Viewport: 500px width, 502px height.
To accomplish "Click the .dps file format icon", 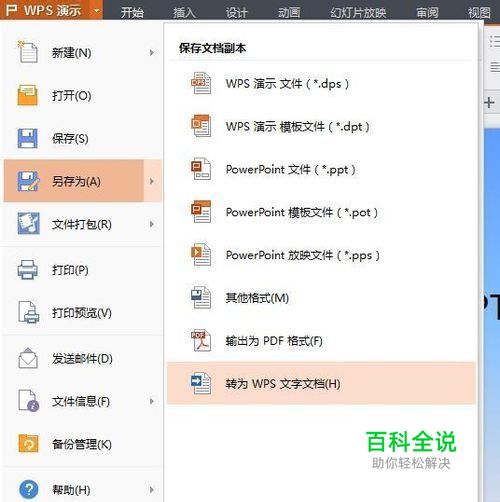I will (x=201, y=83).
